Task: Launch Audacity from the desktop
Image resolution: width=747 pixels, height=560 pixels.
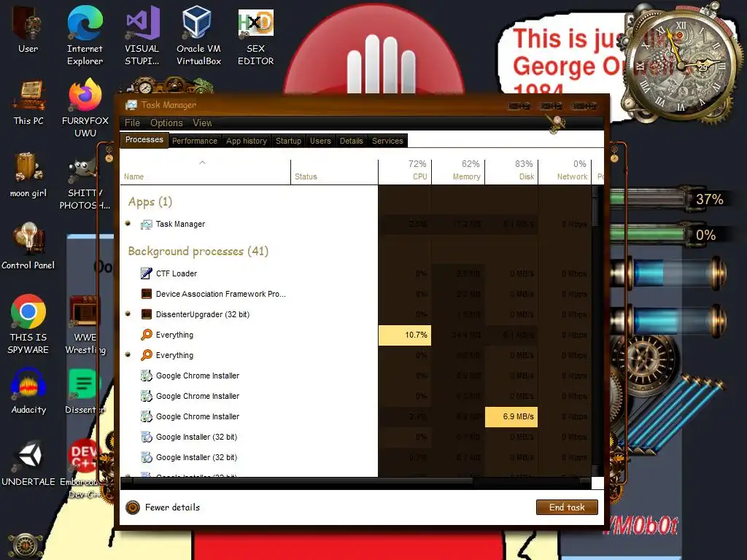Action: pos(28,391)
